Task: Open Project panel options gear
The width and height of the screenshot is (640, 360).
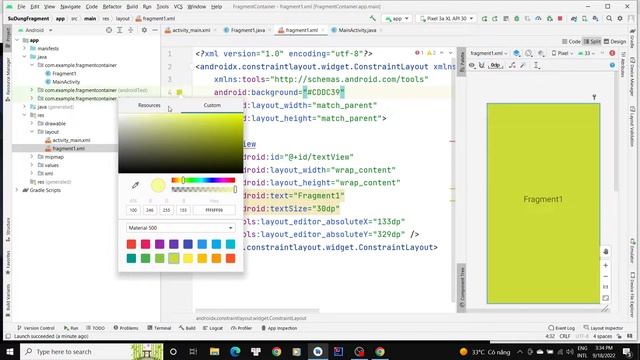Action: coord(144,30)
